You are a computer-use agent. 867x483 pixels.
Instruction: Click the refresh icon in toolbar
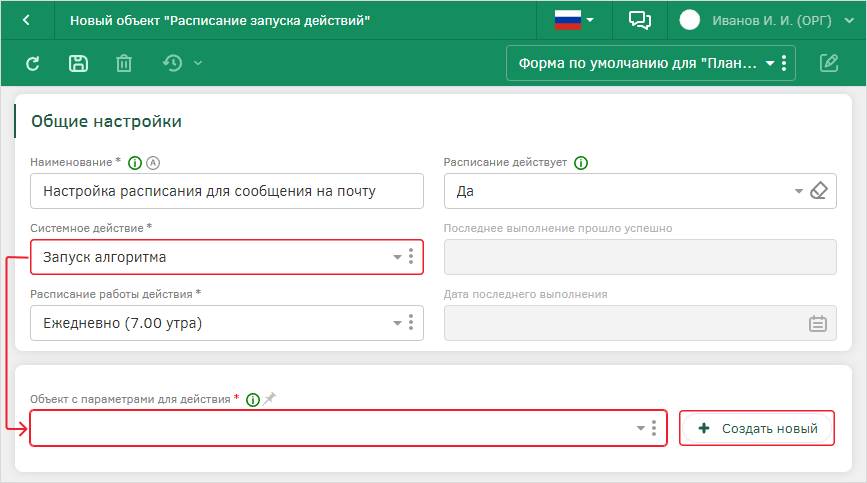tap(32, 64)
